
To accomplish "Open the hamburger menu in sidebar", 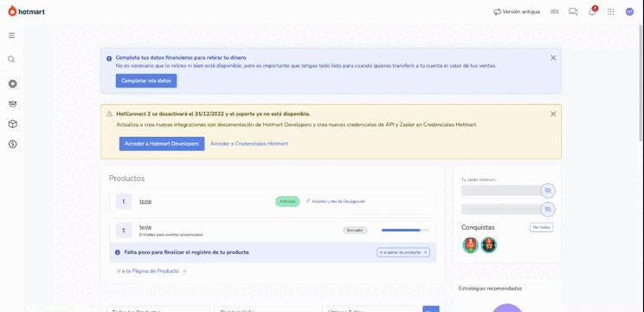I will pos(11,36).
